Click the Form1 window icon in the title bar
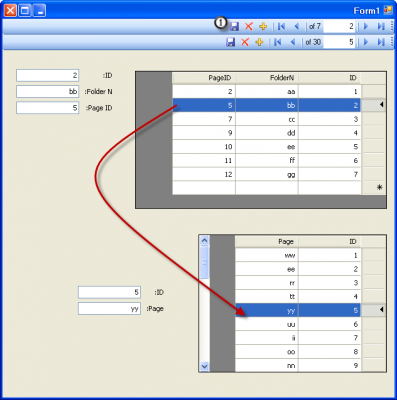Screen dimensions: 397x400 pos(388,10)
